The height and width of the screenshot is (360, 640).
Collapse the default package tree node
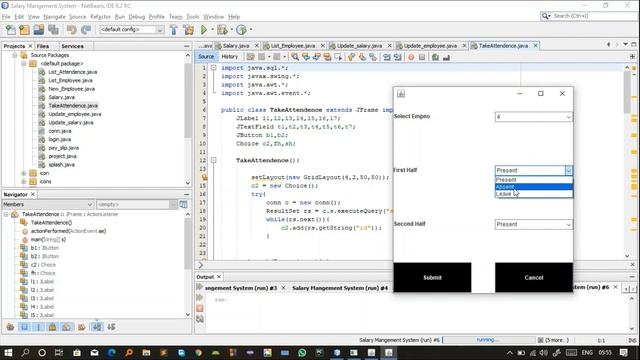tap(24, 64)
